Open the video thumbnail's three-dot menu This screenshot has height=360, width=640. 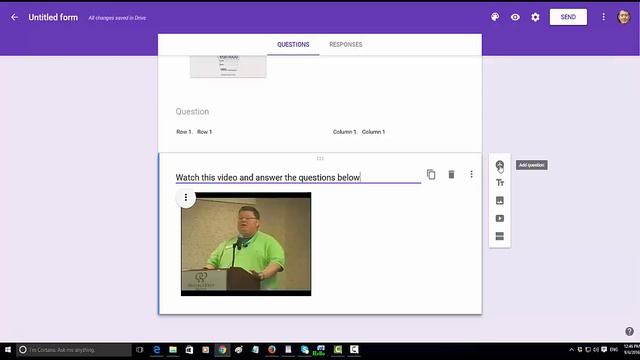pyautogui.click(x=186, y=198)
